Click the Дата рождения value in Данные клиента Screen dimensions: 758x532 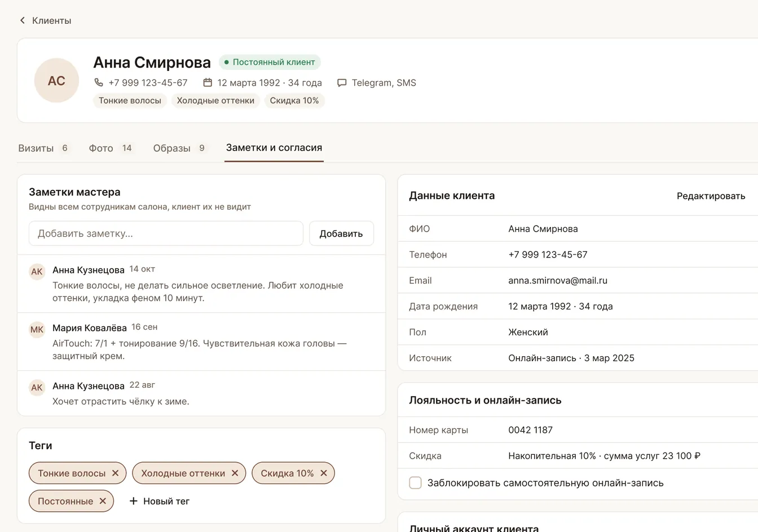(x=561, y=307)
